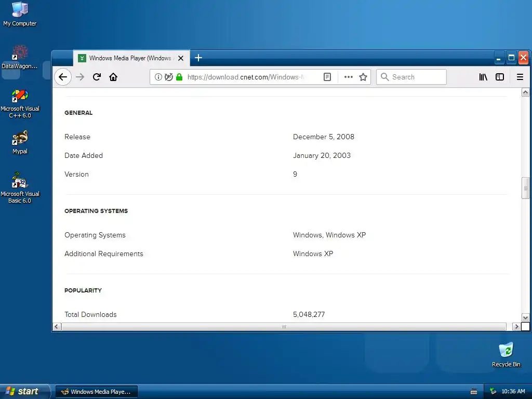Click the total downloads count 5,048,277

309,314
